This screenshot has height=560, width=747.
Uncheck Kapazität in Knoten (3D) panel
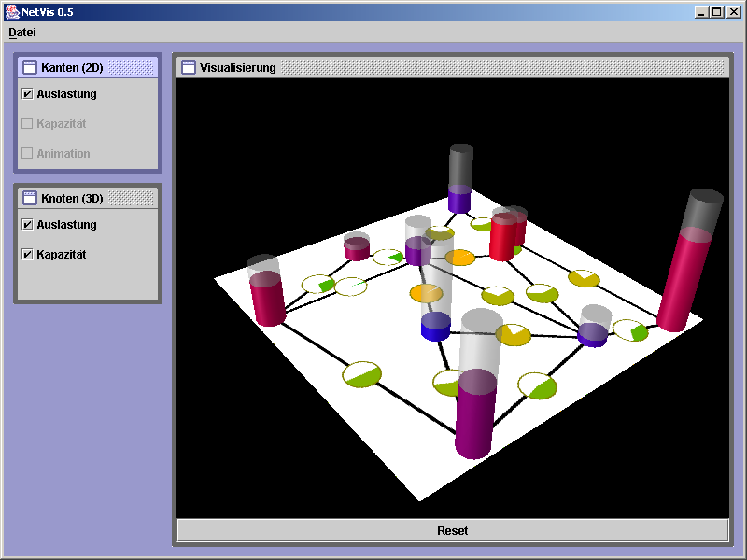28,254
